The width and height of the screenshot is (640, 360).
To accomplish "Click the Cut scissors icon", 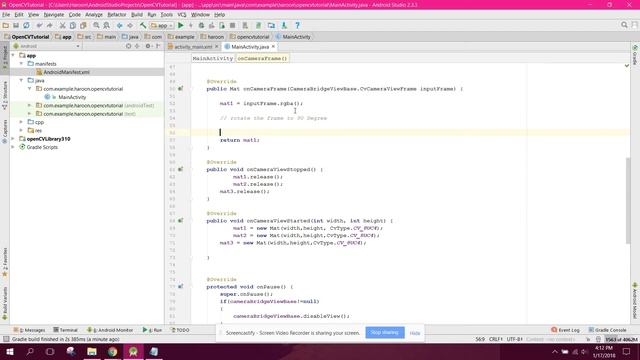I will point(62,25).
